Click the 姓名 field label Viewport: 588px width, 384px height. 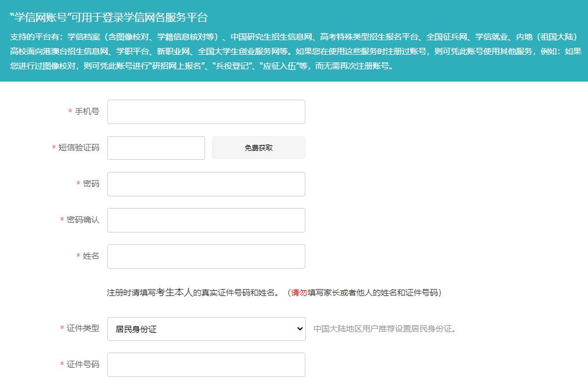[x=91, y=256]
